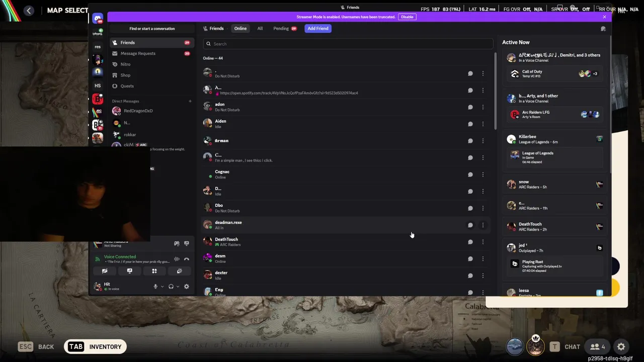Open more options for dexter
644x362 pixels.
point(483,276)
